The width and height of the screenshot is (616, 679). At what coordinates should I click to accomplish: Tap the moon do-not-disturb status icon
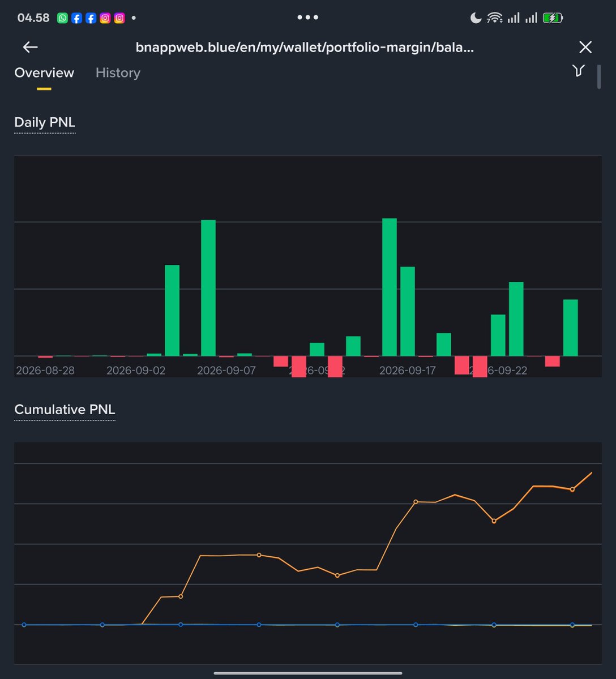coord(476,18)
